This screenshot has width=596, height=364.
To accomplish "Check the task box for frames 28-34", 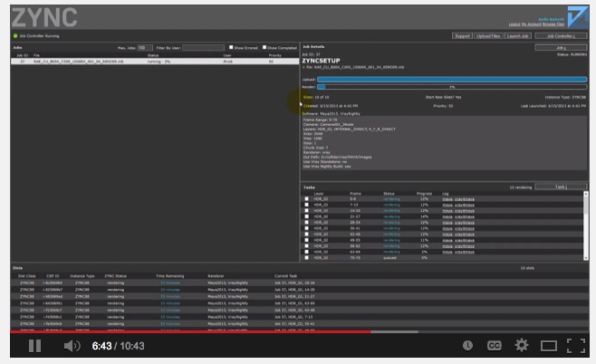I will [306, 222].
